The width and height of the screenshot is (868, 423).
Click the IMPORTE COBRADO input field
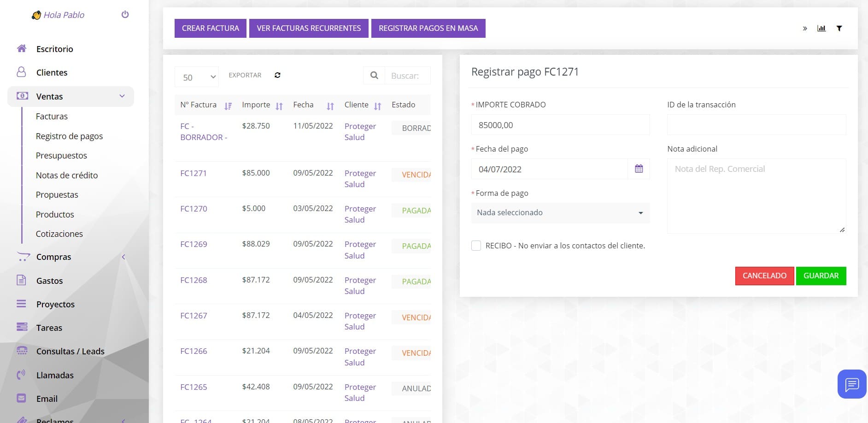pos(560,125)
